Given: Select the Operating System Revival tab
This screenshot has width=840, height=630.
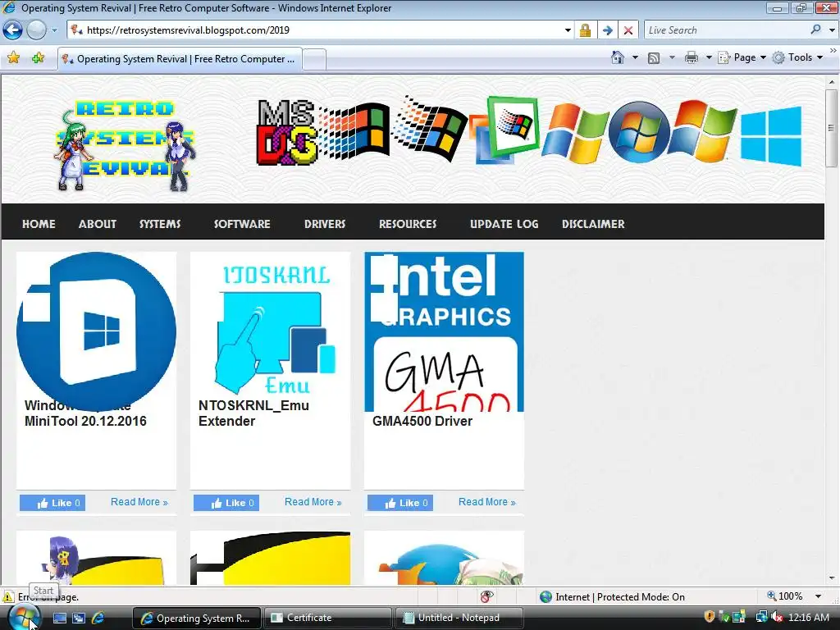Looking at the screenshot, I should coord(180,59).
